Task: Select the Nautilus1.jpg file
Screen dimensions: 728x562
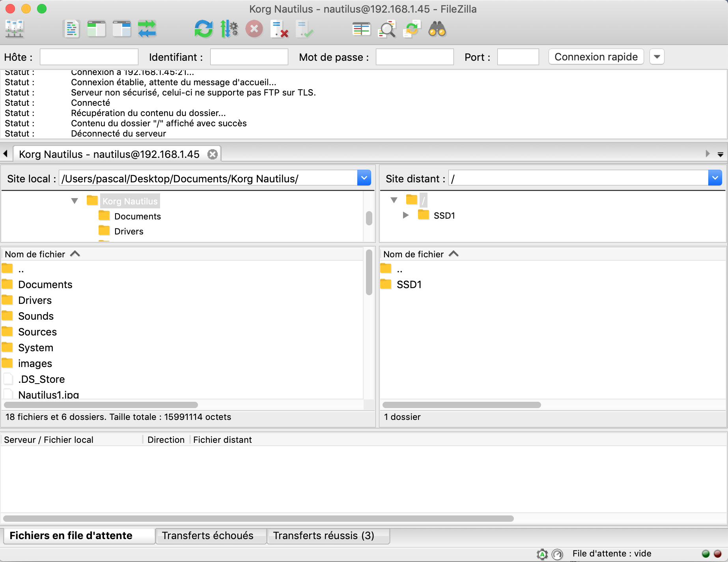Action: pyautogui.click(x=181, y=393)
